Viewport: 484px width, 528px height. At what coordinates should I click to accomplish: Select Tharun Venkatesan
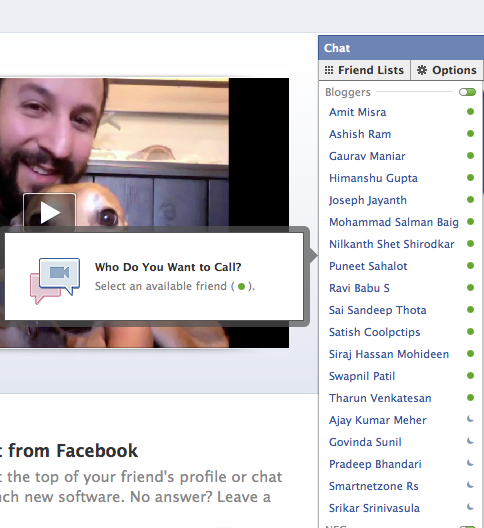coord(380,398)
